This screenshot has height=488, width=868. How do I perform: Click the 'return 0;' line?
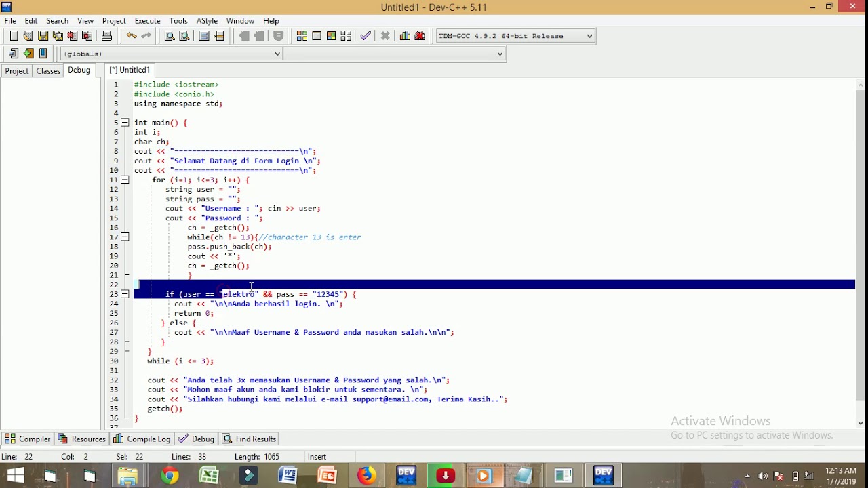coord(194,313)
